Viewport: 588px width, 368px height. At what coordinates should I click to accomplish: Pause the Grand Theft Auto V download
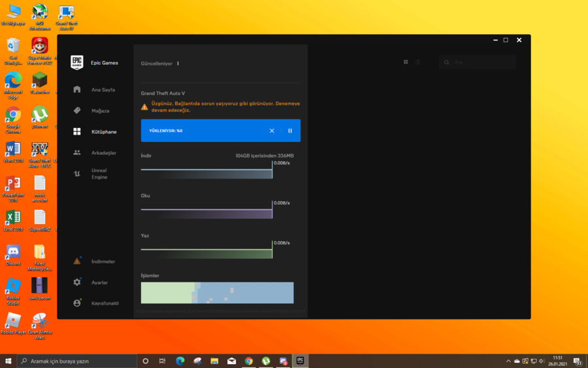[290, 131]
